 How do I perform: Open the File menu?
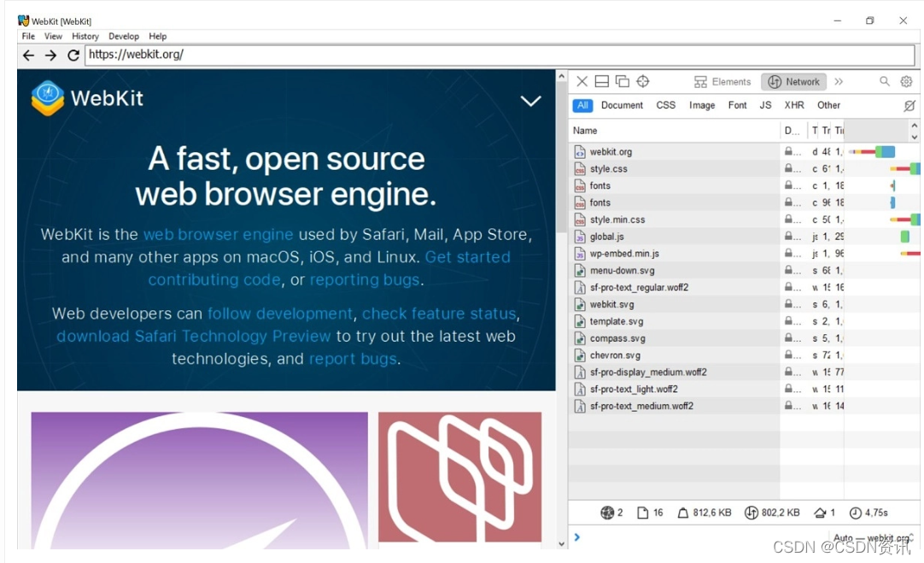(28, 36)
